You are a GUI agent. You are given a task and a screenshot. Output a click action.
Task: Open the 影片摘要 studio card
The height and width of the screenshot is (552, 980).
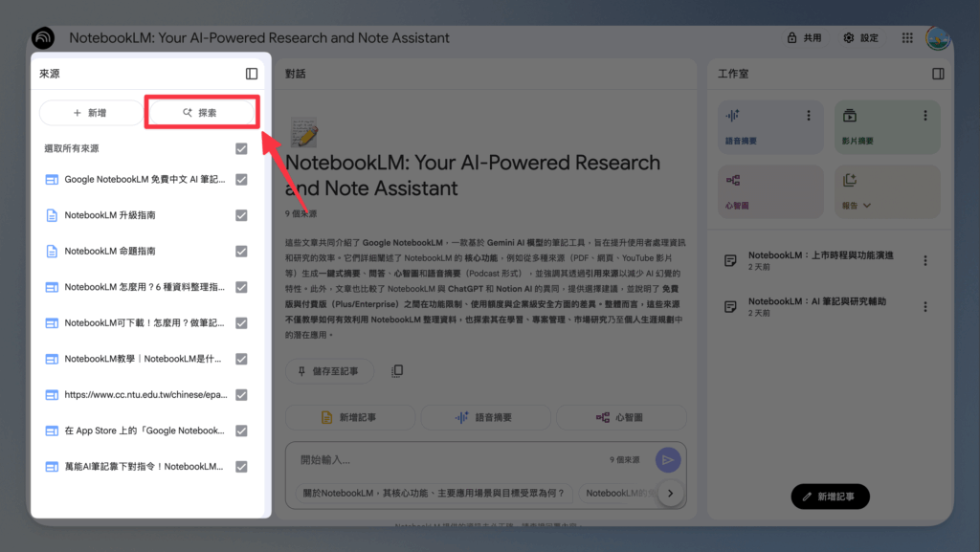tap(887, 127)
